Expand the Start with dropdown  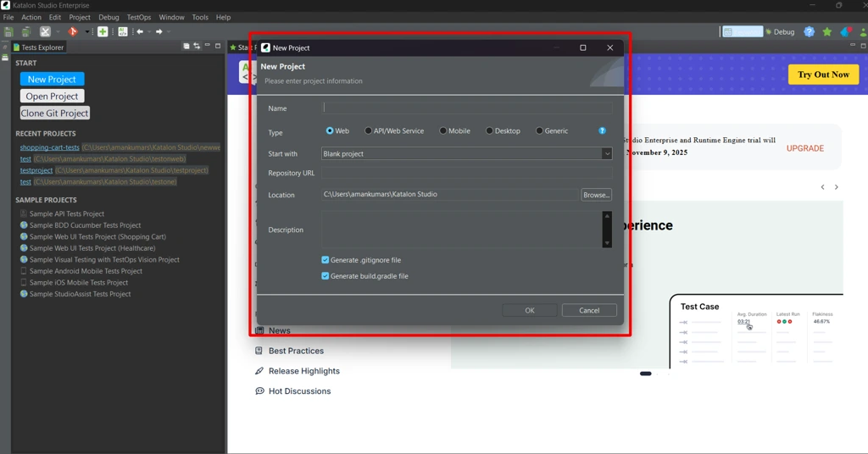607,154
